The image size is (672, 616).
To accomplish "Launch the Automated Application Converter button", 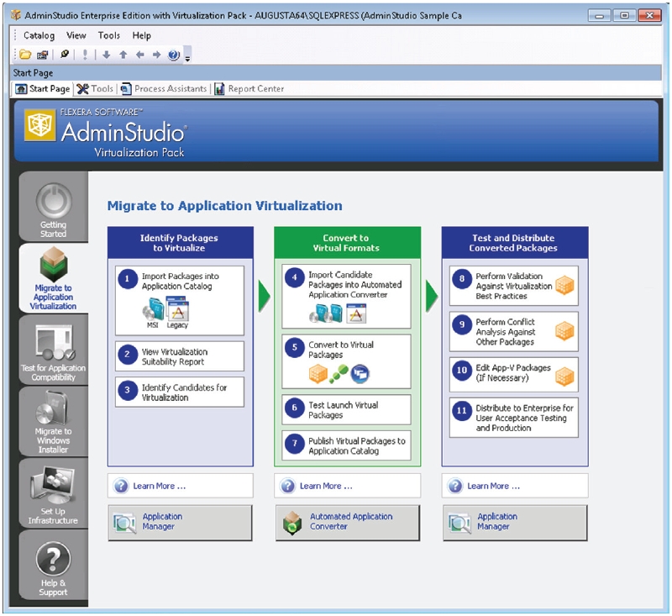I will pos(347,522).
